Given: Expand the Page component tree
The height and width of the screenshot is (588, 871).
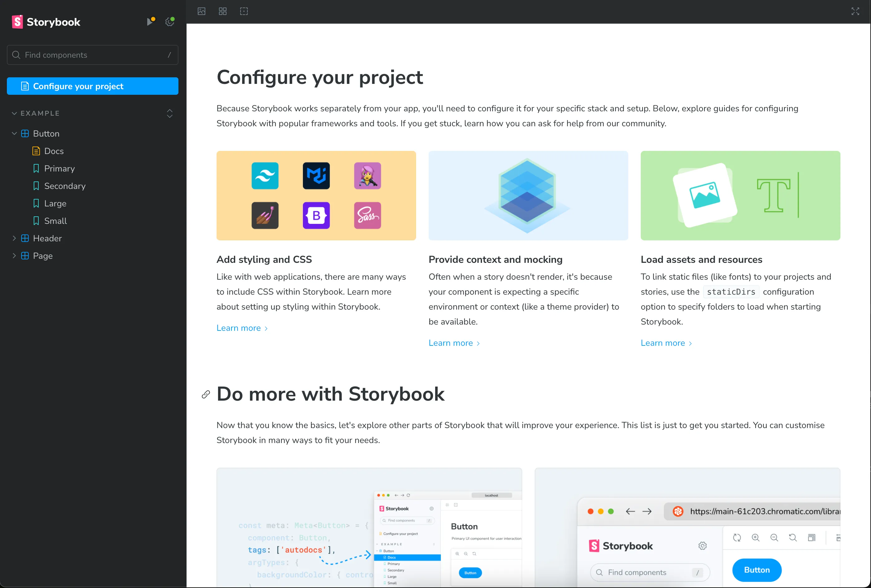Looking at the screenshot, I should [x=14, y=256].
